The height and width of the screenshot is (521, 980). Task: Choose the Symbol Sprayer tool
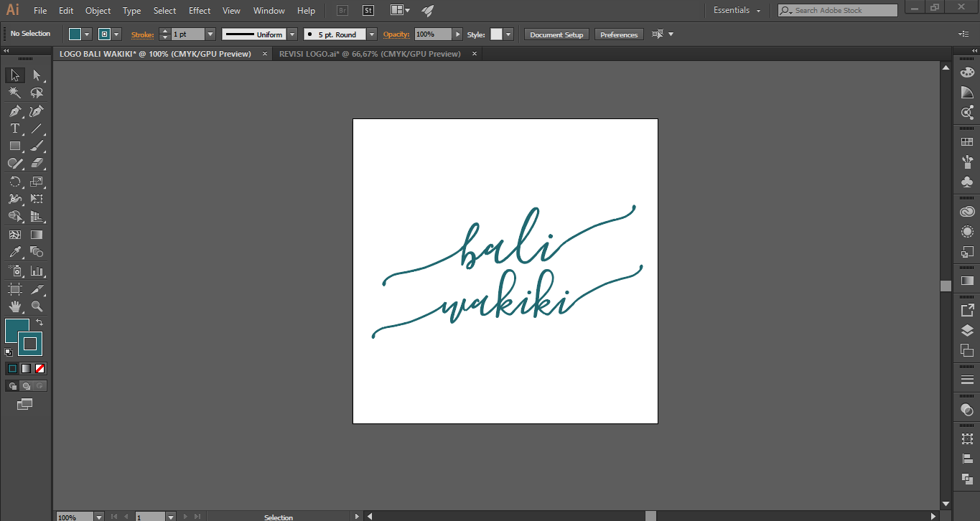[15, 271]
